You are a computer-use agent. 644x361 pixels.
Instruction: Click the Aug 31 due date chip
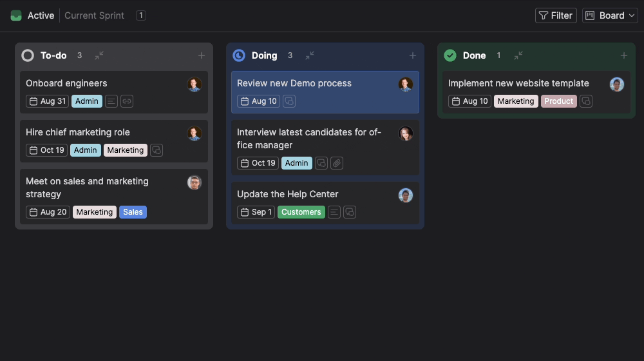47,101
